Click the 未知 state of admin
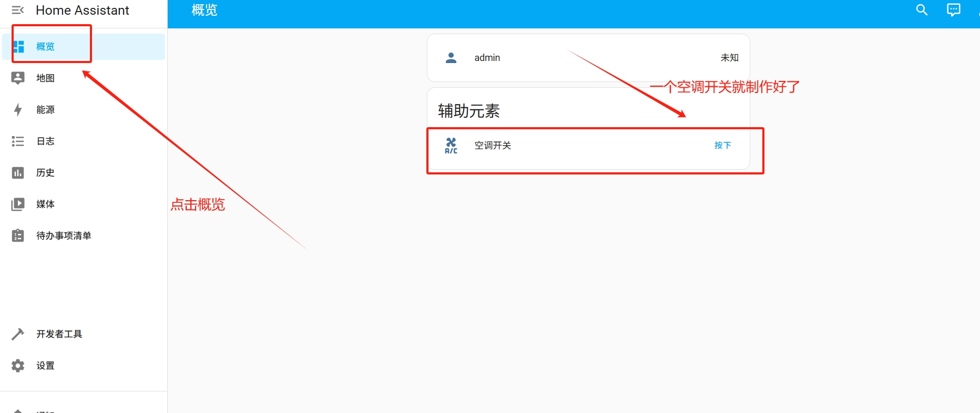The image size is (980, 413). (729, 58)
